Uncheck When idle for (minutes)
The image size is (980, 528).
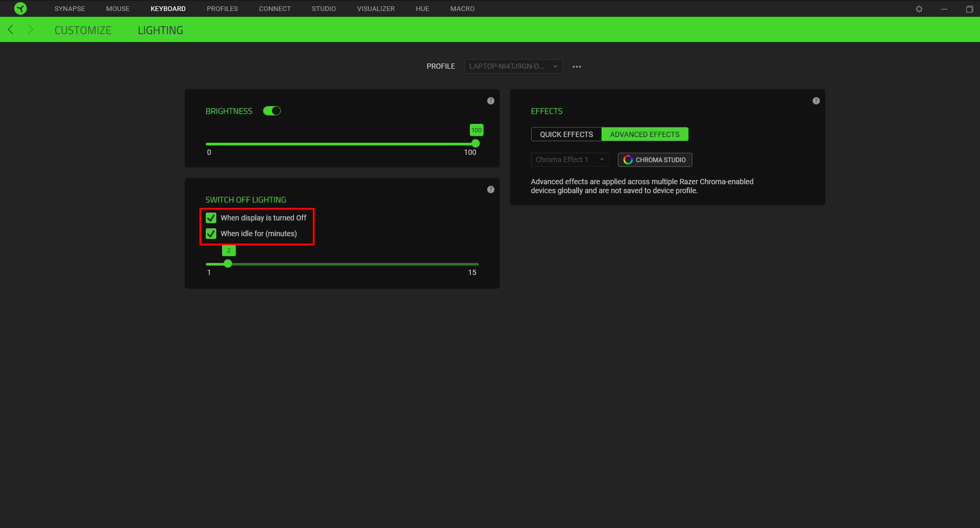211,234
